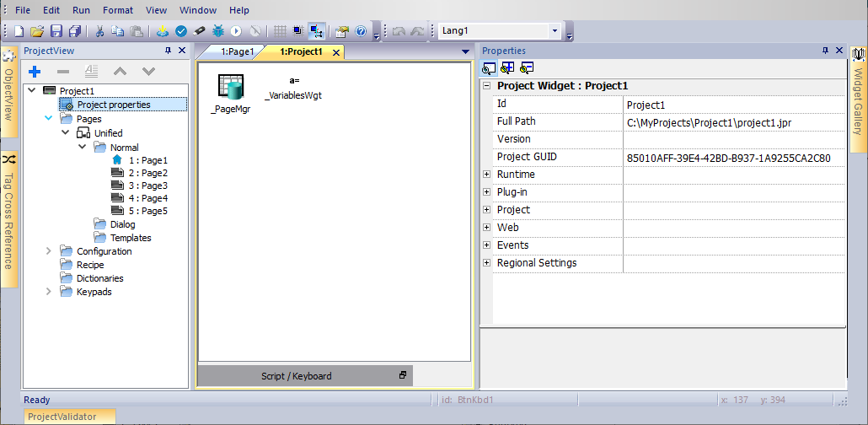868x425 pixels.
Task: Collapse the Project Widget : Project1 section
Action: pyautogui.click(x=486, y=86)
